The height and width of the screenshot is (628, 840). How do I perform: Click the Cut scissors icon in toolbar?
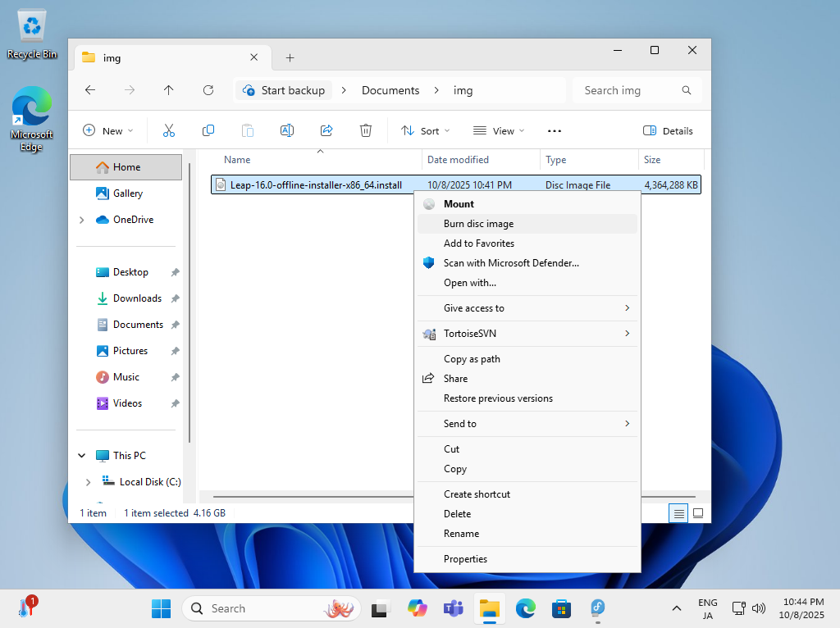point(169,130)
